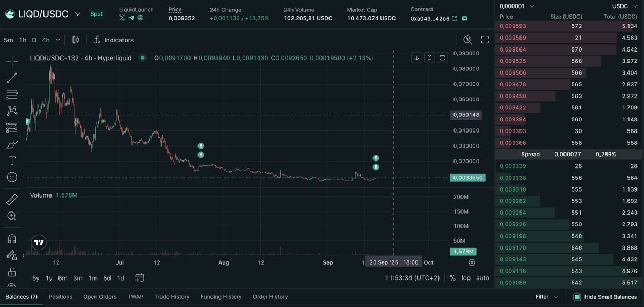644x307 pixels.
Task: Activate the zoom in tool
Action: 12,216
